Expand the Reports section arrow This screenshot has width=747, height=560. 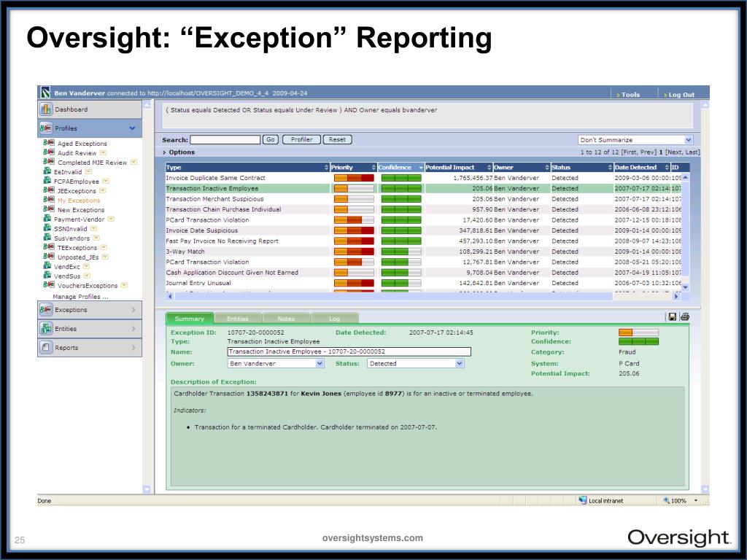[133, 348]
